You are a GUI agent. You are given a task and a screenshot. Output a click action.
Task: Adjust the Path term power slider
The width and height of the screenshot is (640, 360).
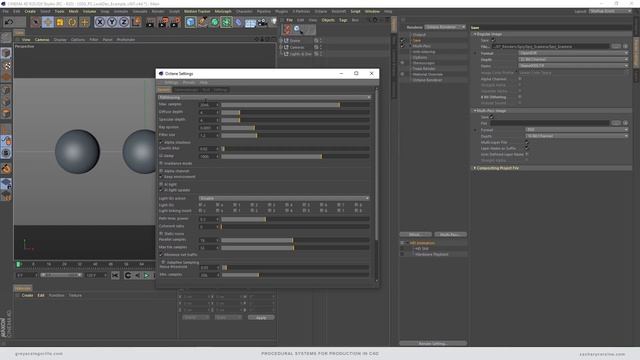[296, 219]
